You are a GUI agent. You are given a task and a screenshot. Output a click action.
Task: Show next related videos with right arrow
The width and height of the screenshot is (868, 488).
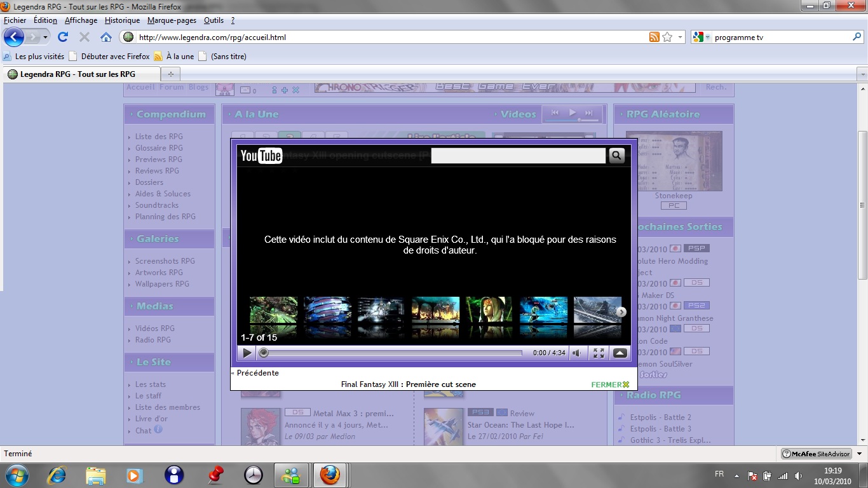tap(621, 312)
